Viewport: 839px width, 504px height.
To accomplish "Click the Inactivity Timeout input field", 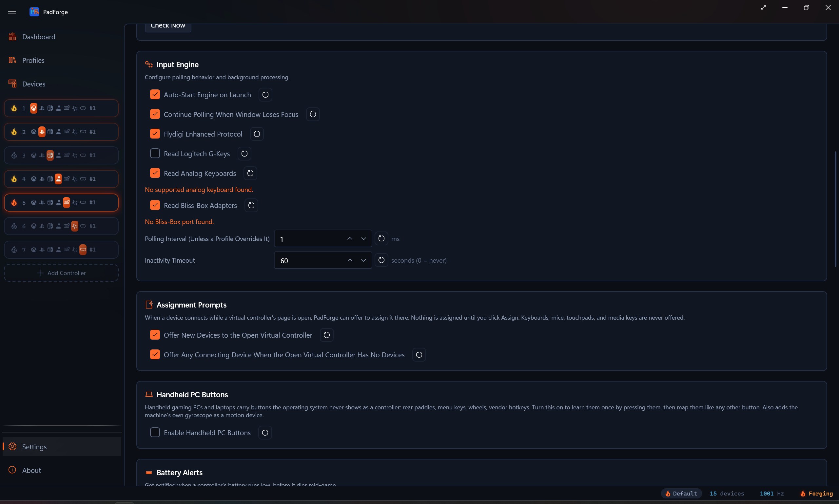I will click(x=309, y=260).
